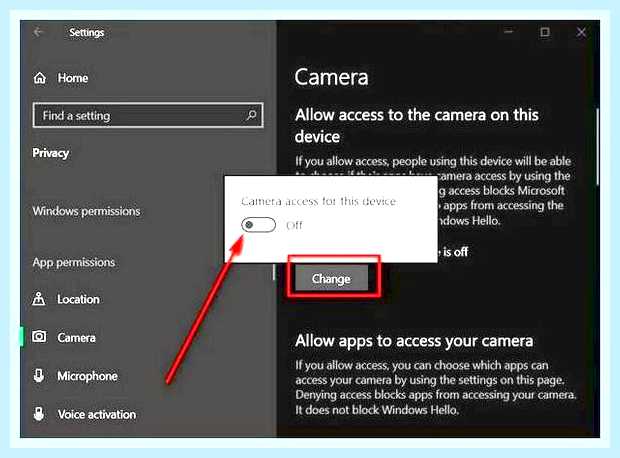
Task: Select the Microphone icon in the sidebar
Action: pyautogui.click(x=39, y=375)
